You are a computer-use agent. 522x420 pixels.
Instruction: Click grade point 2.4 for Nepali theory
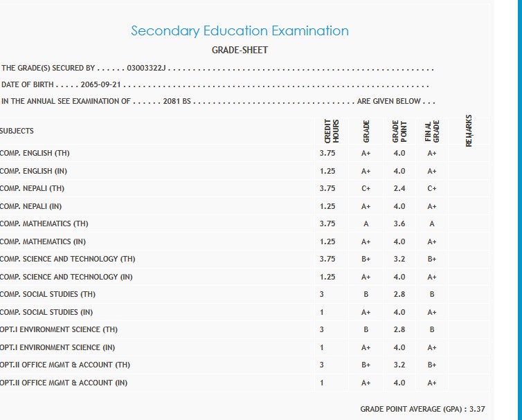tap(399, 188)
